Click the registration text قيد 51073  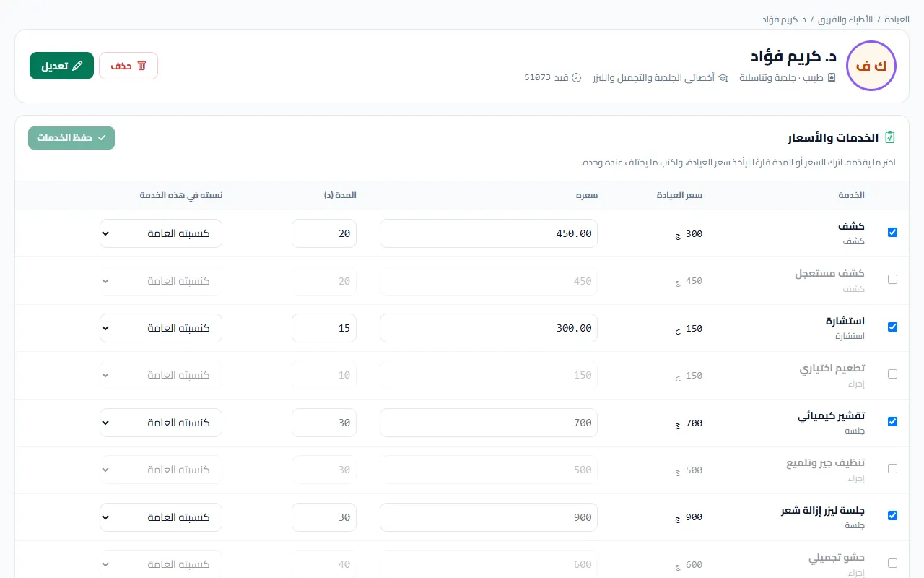point(546,77)
